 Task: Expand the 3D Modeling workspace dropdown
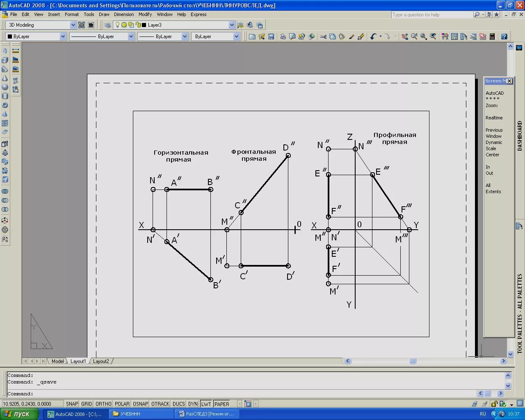[73, 25]
